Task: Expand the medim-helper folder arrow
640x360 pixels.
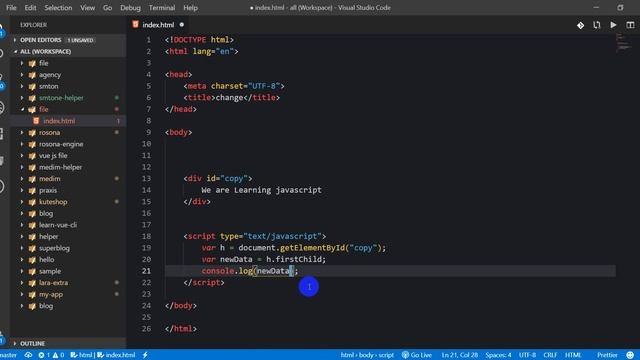Action: (x=22, y=167)
